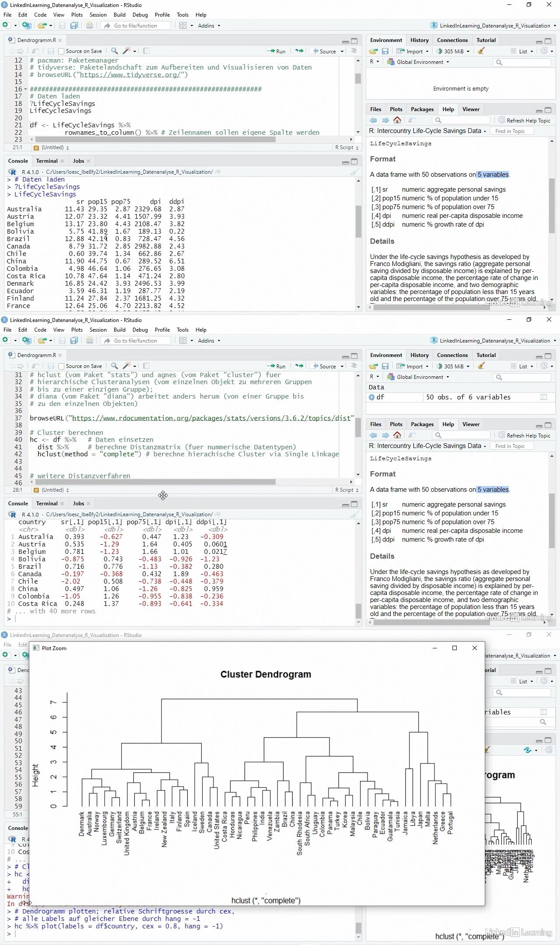Viewport: 560px width, 945px height.
Task: Click the save workspace icon in the middle Environment pane
Action: [x=385, y=366]
